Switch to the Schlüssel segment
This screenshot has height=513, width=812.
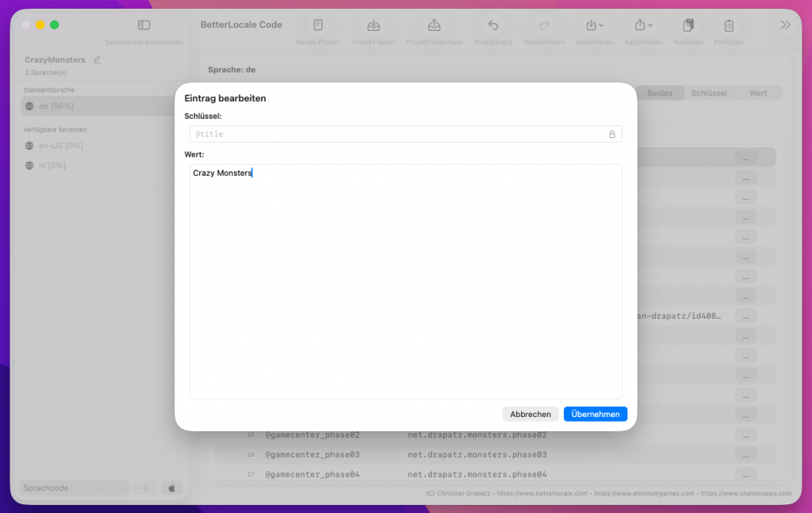point(708,93)
